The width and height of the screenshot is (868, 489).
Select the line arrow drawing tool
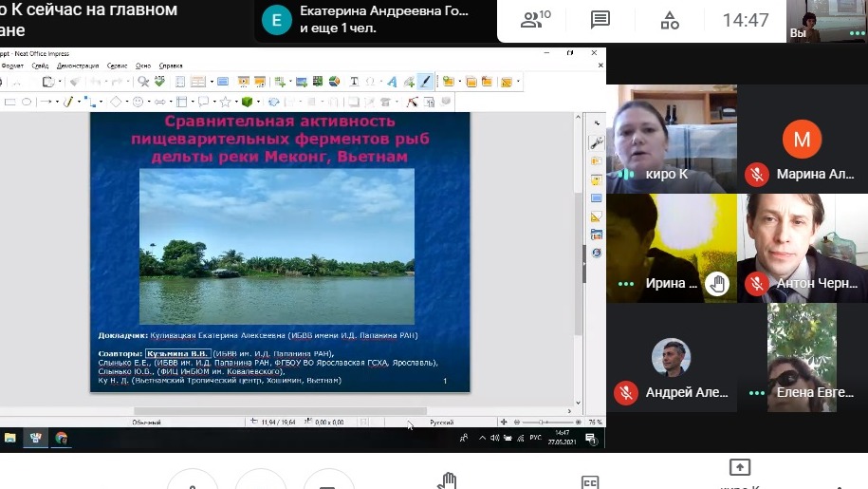[46, 102]
